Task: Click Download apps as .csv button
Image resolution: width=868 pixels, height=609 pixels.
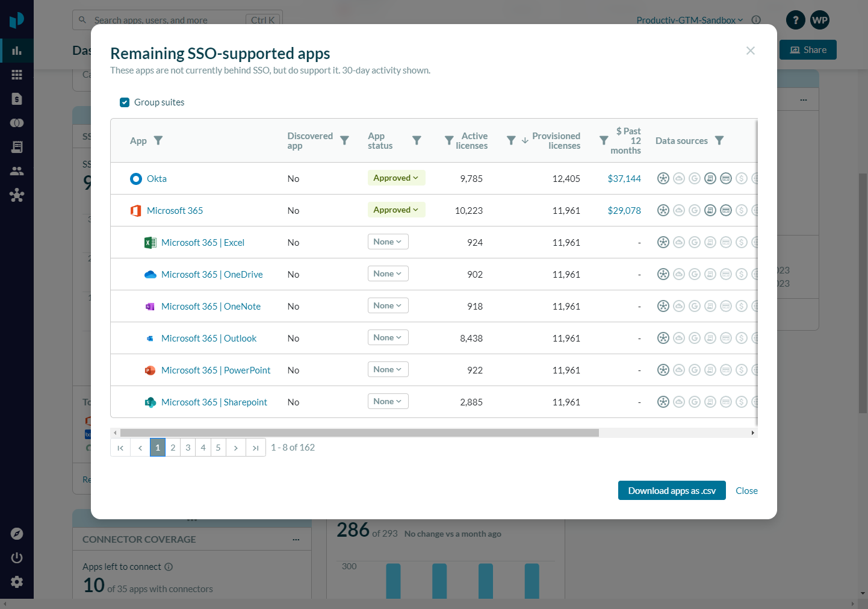Action: click(x=672, y=490)
